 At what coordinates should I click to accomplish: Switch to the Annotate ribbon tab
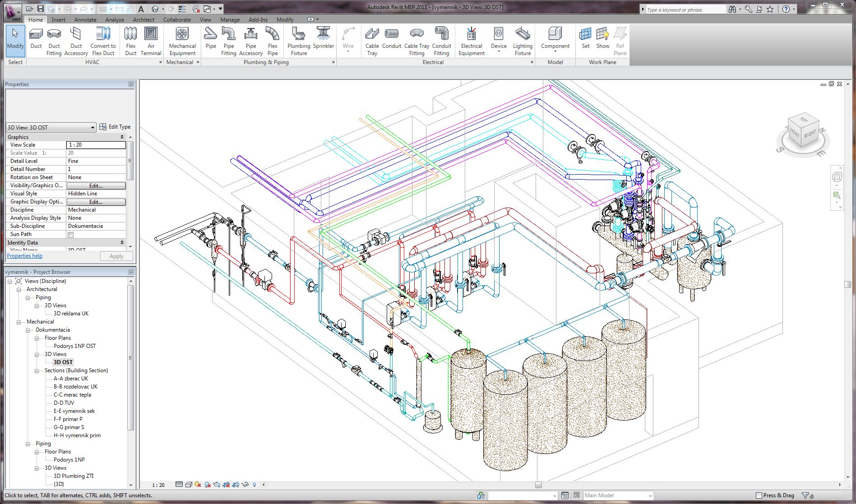pyautogui.click(x=85, y=20)
